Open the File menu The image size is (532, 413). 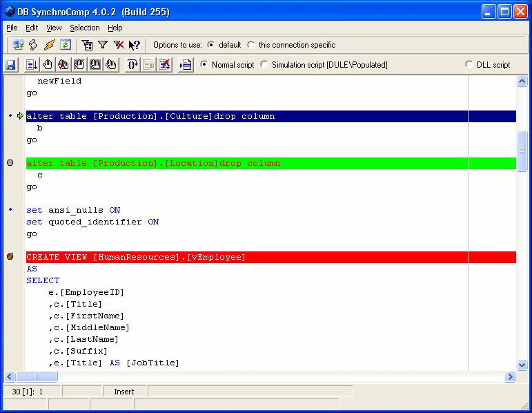[x=12, y=28]
